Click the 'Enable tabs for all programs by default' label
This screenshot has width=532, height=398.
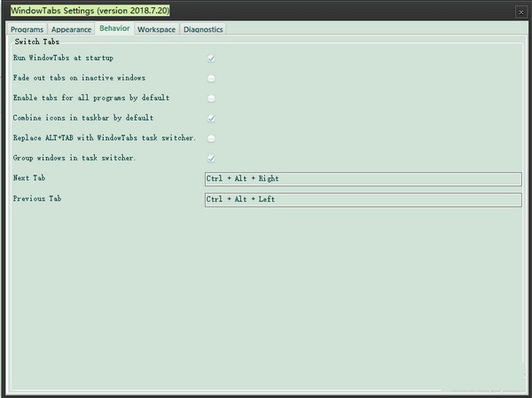91,98
